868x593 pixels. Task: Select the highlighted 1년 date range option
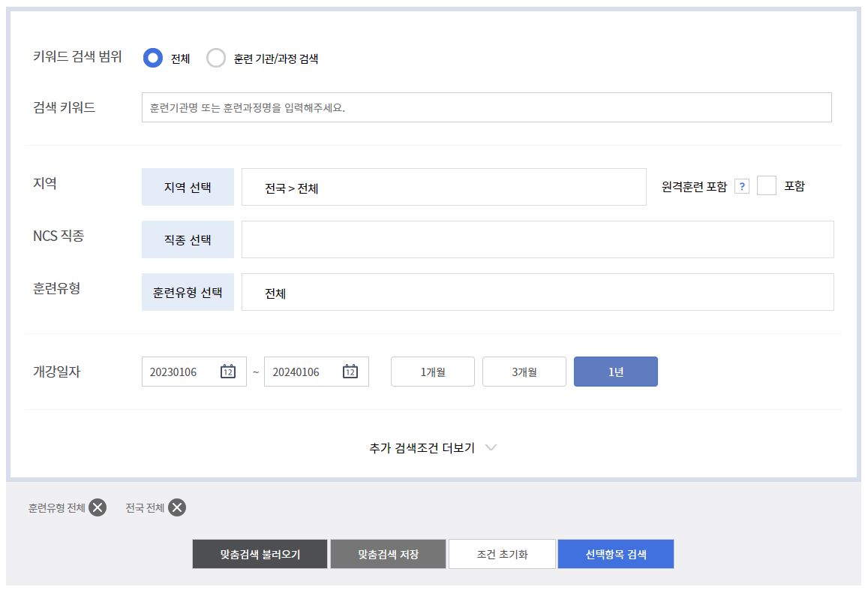615,371
